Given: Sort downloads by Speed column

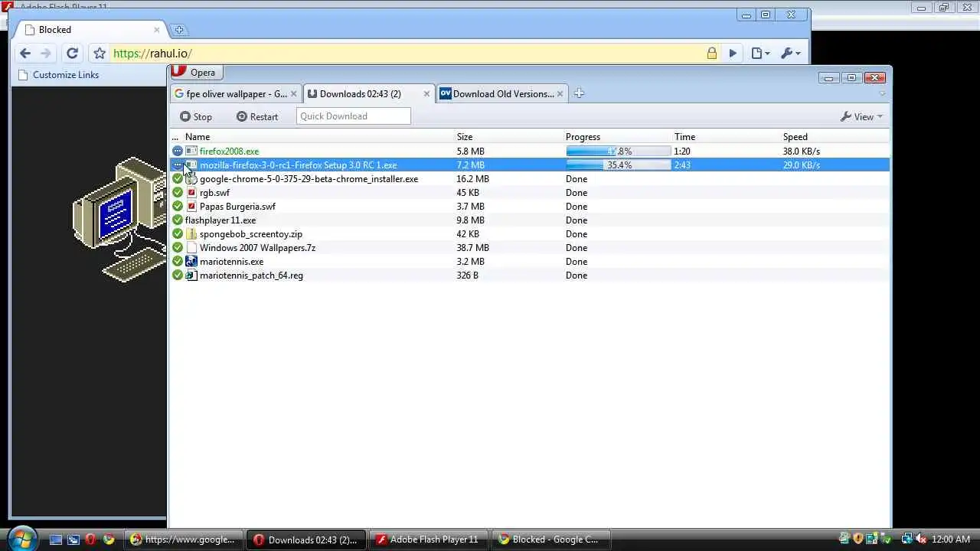Looking at the screenshot, I should pos(795,137).
